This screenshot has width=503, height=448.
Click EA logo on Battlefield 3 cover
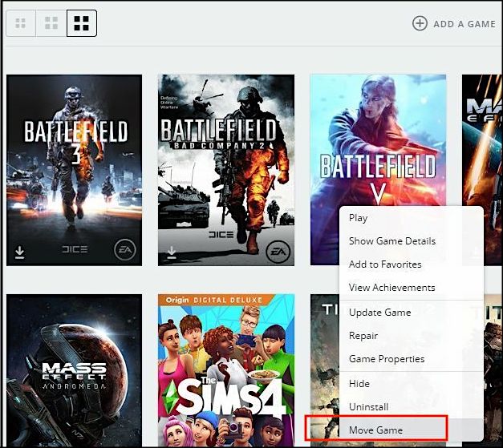coord(124,249)
